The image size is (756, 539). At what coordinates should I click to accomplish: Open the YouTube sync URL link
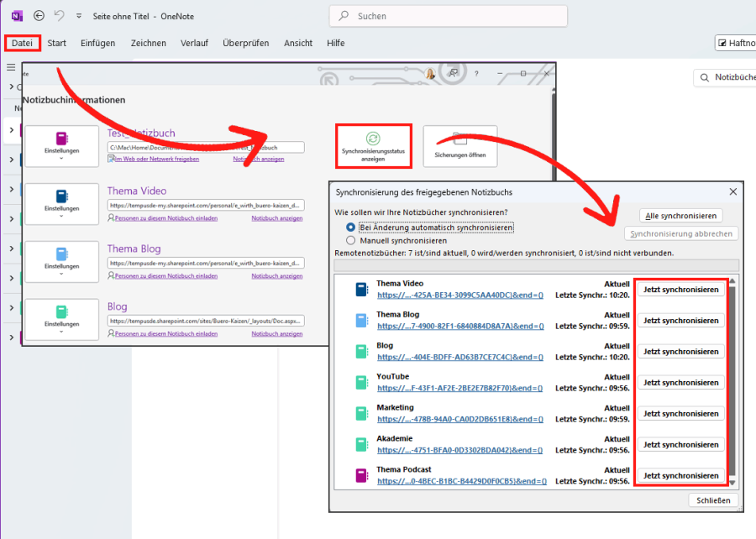(460, 388)
